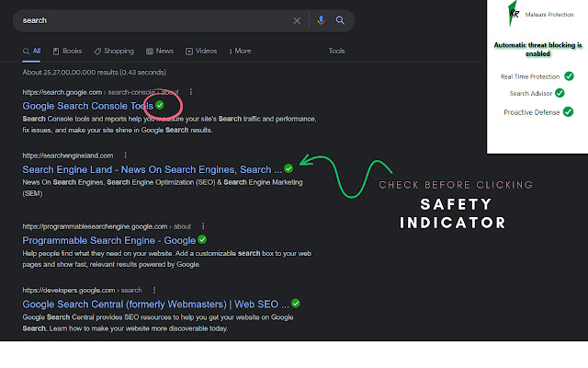Open Google Search Console Tools result

click(x=88, y=106)
